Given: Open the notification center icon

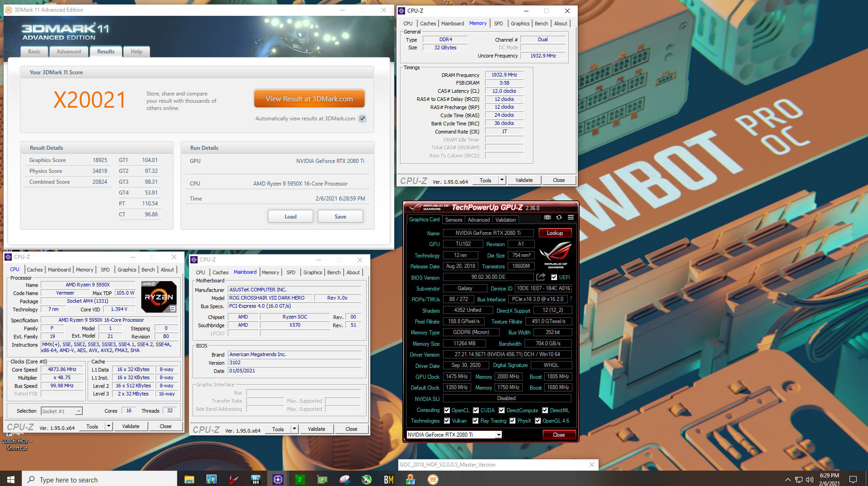Looking at the screenshot, I should (853, 479).
